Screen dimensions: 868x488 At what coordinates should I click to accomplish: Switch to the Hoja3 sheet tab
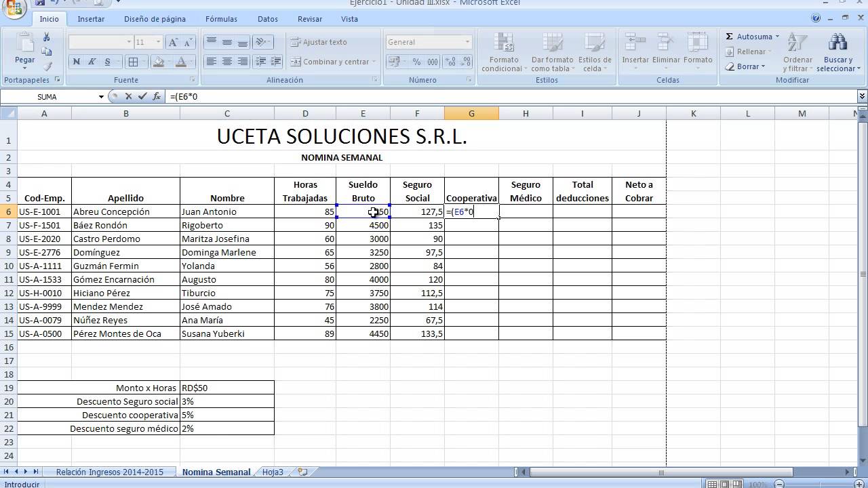click(273, 472)
